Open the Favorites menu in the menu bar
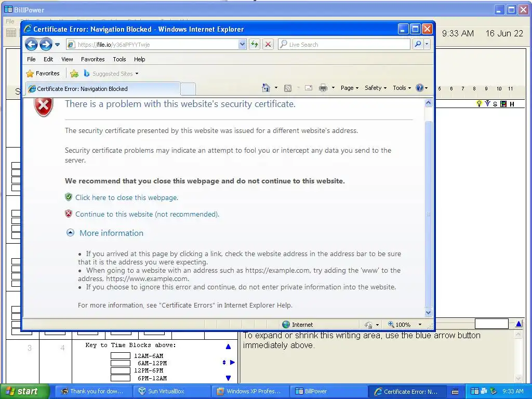532x399 pixels. click(x=92, y=59)
